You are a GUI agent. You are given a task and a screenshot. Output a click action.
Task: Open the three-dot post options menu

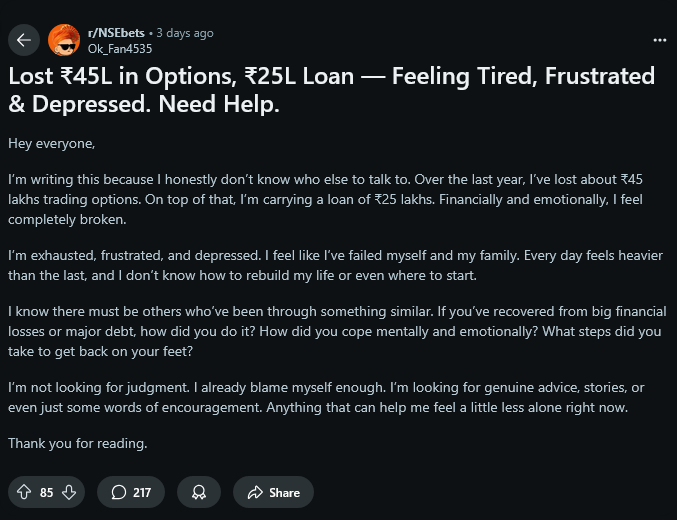pyautogui.click(x=659, y=40)
